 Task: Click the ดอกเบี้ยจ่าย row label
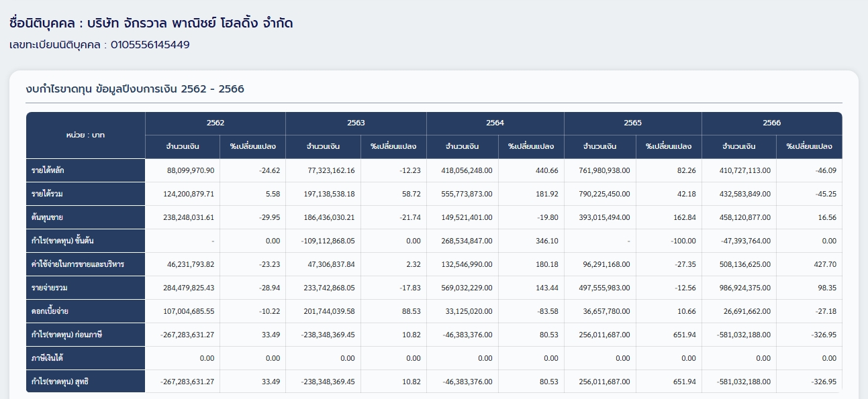pyautogui.click(x=51, y=311)
